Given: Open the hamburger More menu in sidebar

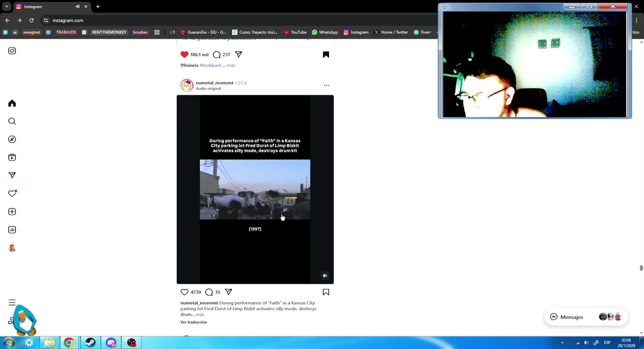Looking at the screenshot, I should [x=12, y=302].
